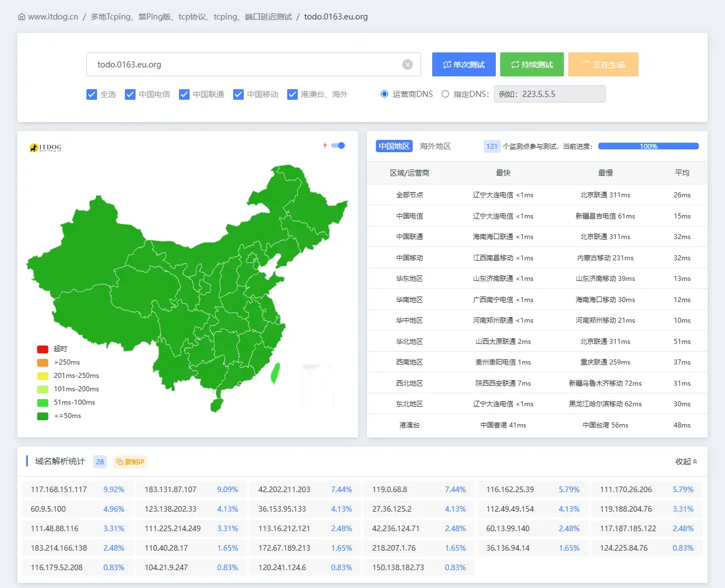Click the 持续测试 button
This screenshot has height=588, width=725.
click(x=532, y=65)
